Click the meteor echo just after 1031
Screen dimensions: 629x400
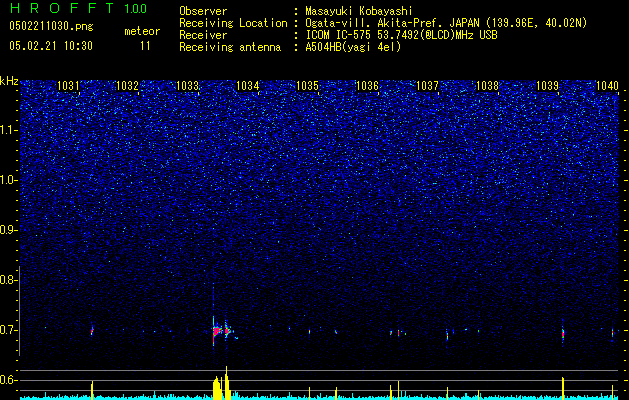(x=92, y=331)
